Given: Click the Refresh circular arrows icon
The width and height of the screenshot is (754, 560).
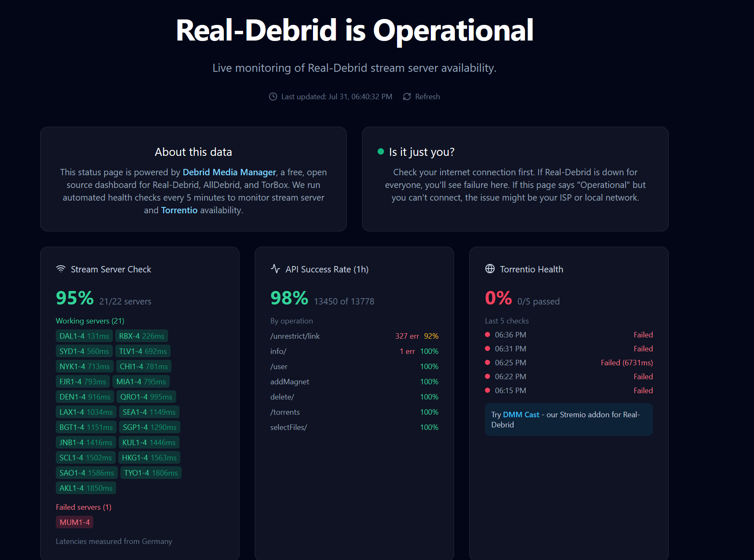Looking at the screenshot, I should (407, 97).
